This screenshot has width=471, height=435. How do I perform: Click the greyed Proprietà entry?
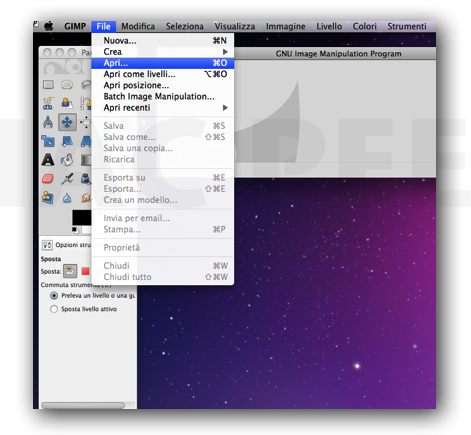coord(163,248)
